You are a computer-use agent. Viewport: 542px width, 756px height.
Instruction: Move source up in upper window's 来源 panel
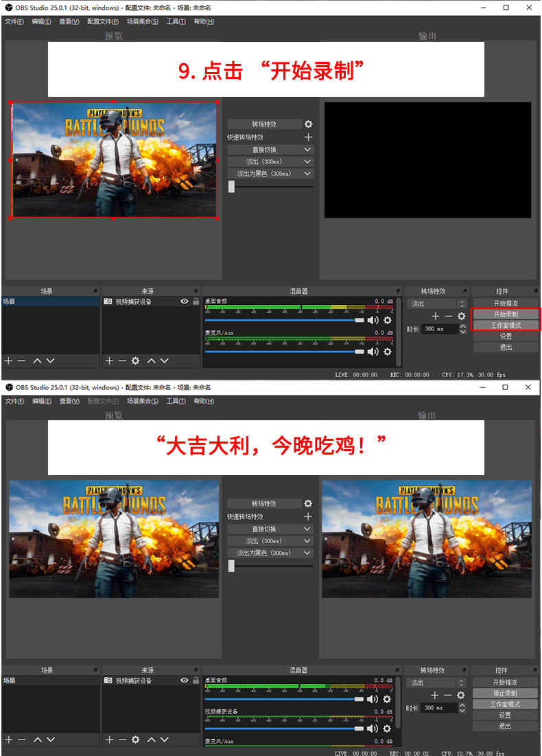pos(151,360)
